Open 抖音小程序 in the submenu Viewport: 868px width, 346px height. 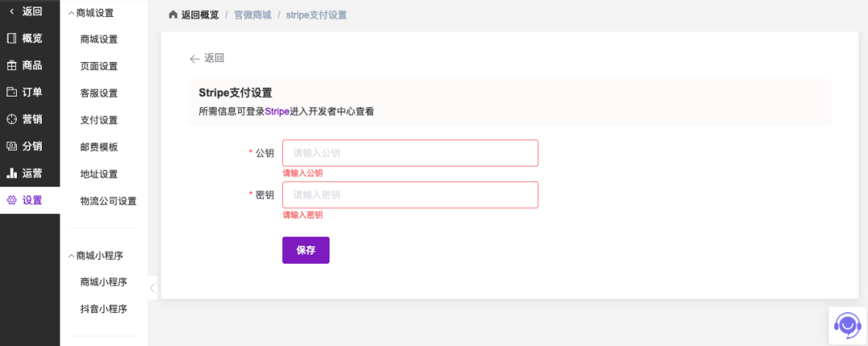point(104,309)
